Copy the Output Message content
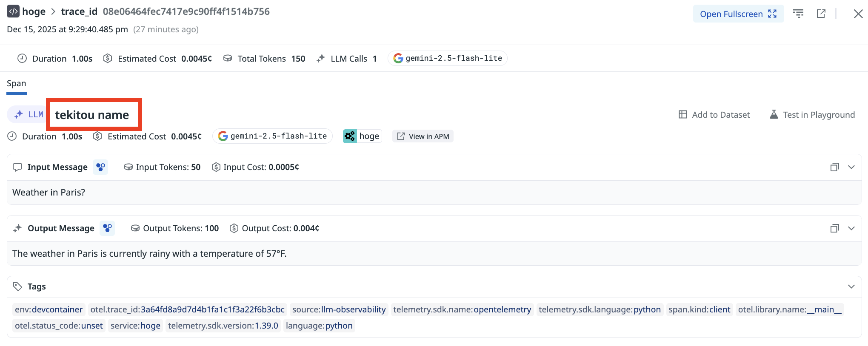This screenshot has height=346, width=868. tap(834, 228)
